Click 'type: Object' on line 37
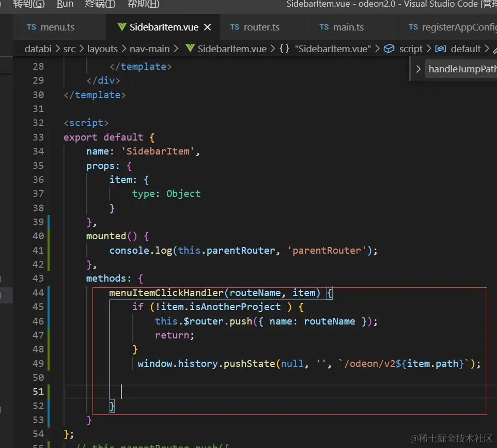497x448 pixels. pos(166,194)
